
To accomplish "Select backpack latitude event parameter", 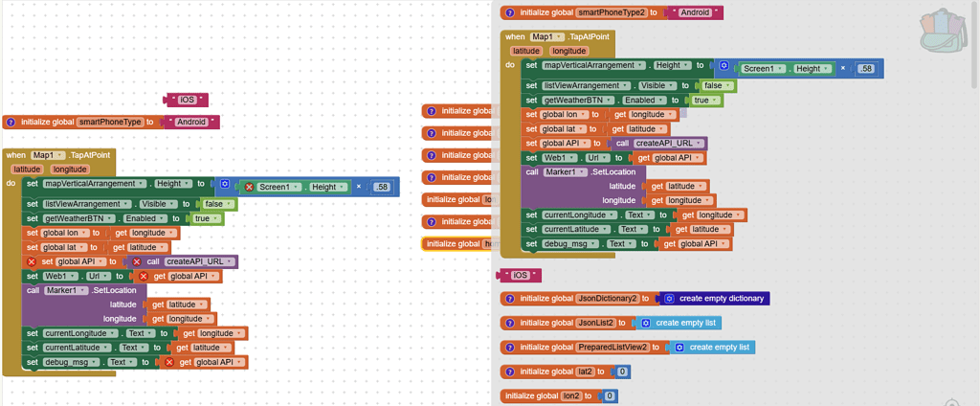I will coord(525,52).
